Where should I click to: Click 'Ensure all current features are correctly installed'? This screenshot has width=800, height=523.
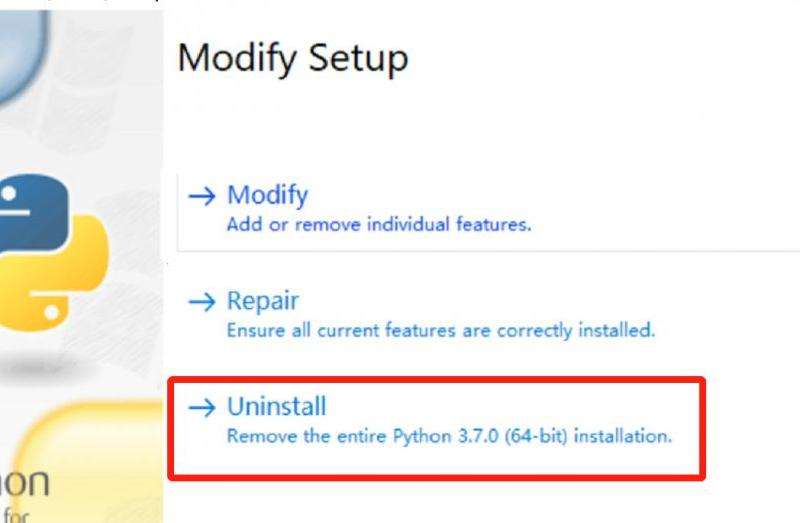point(441,330)
